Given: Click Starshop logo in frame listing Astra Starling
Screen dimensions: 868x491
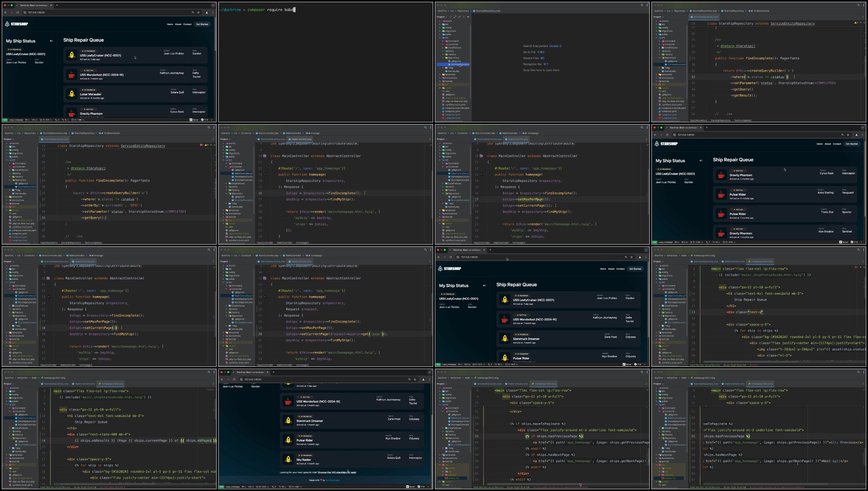Looking at the screenshot, I should [666, 144].
